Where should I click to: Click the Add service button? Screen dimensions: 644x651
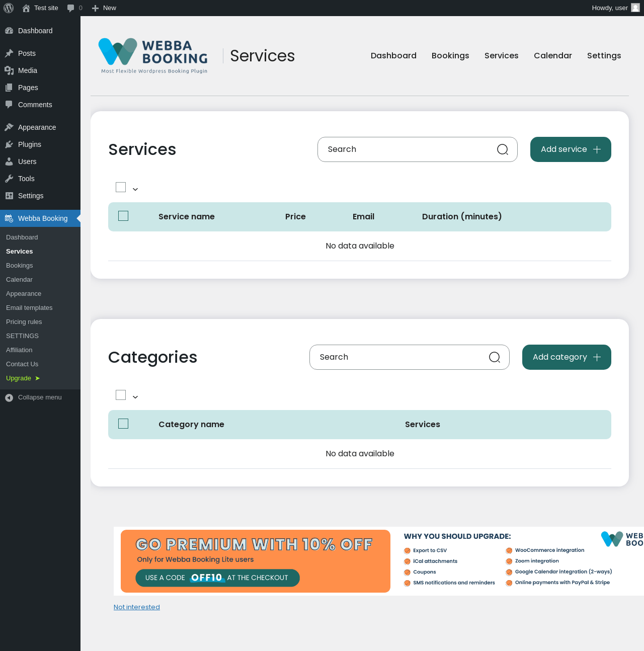coord(571,149)
